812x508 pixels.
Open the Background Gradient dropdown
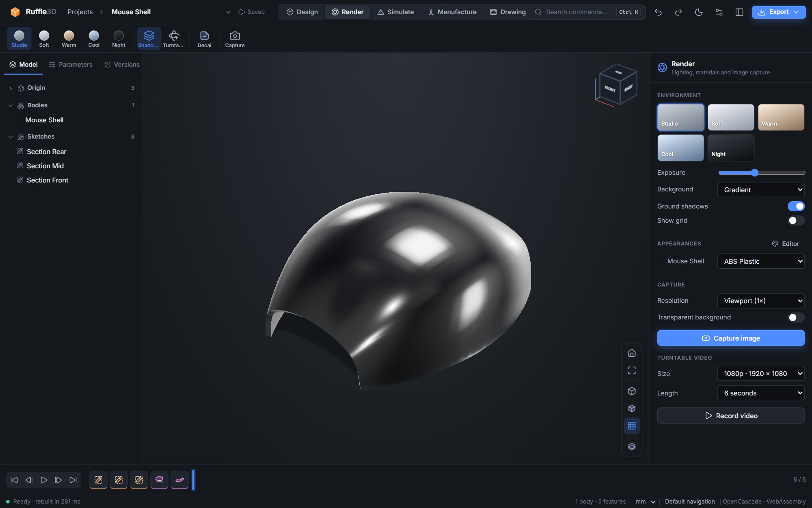(761, 190)
